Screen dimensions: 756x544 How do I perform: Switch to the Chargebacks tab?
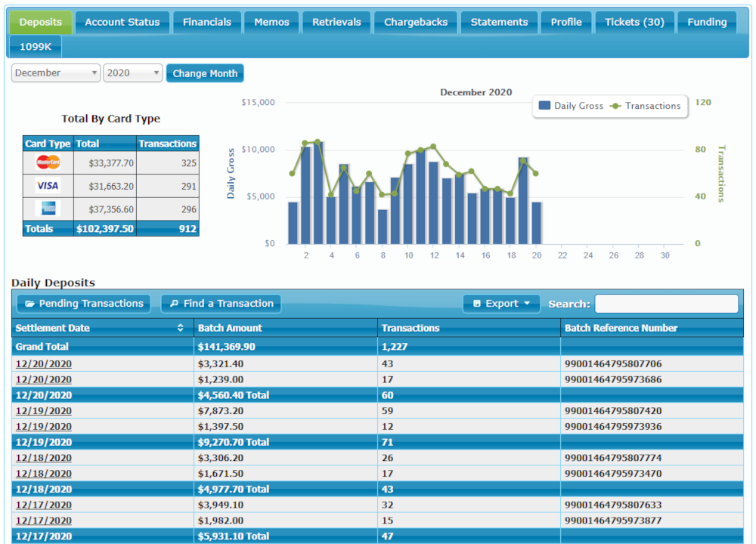coord(416,22)
